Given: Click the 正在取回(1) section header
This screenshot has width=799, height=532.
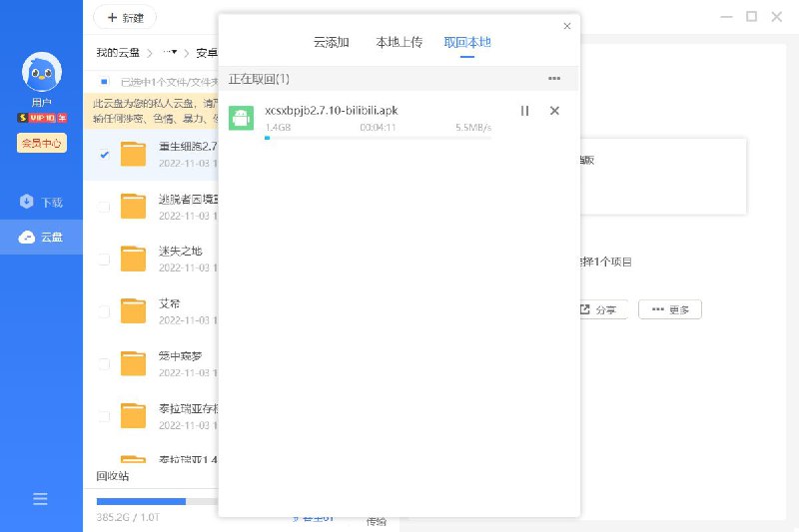Looking at the screenshot, I should pos(399,79).
